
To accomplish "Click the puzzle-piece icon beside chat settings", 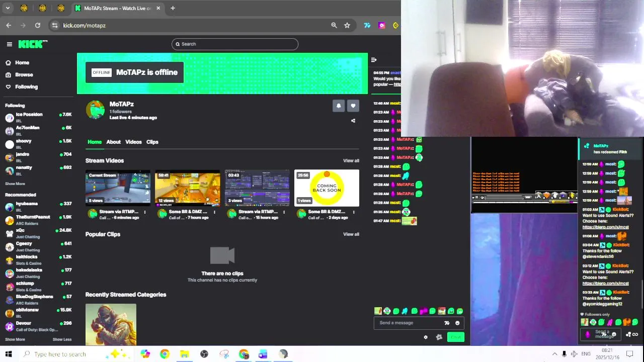I will [439, 337].
